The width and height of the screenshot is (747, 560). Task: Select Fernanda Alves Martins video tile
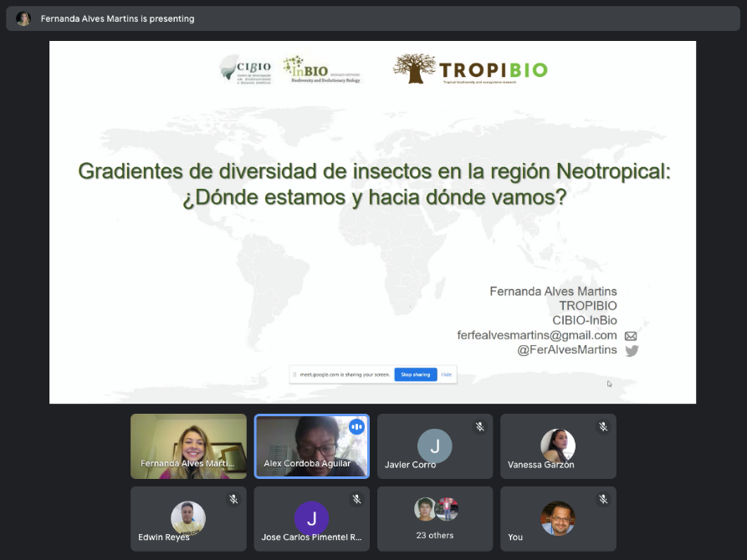pyautogui.click(x=189, y=446)
